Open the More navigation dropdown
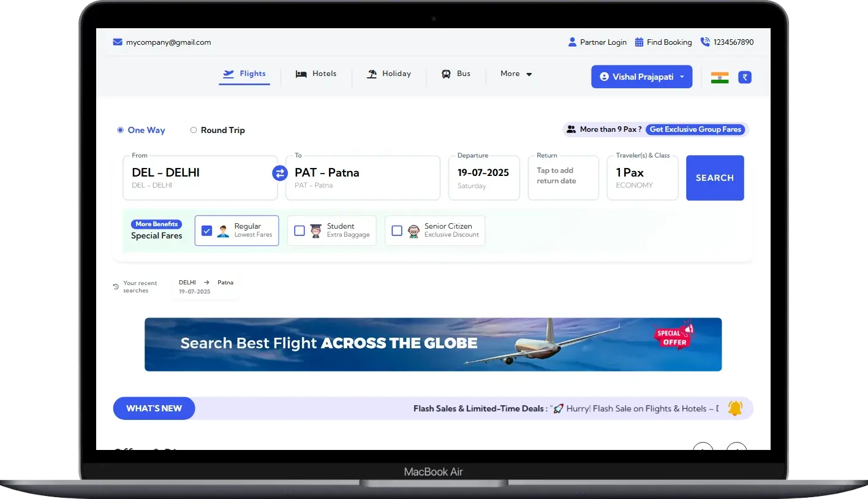This screenshot has height=499, width=868. pyautogui.click(x=515, y=74)
